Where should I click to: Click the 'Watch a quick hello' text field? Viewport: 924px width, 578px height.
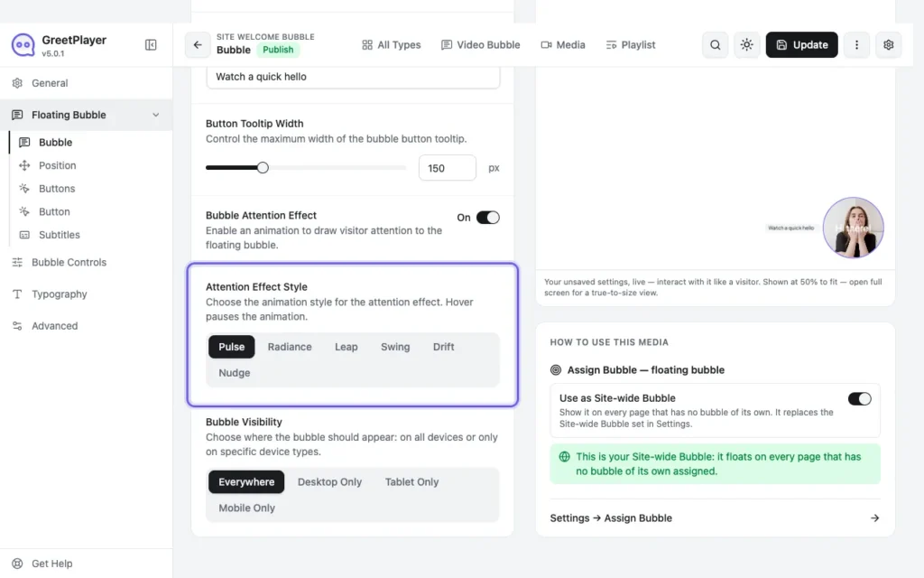(353, 78)
